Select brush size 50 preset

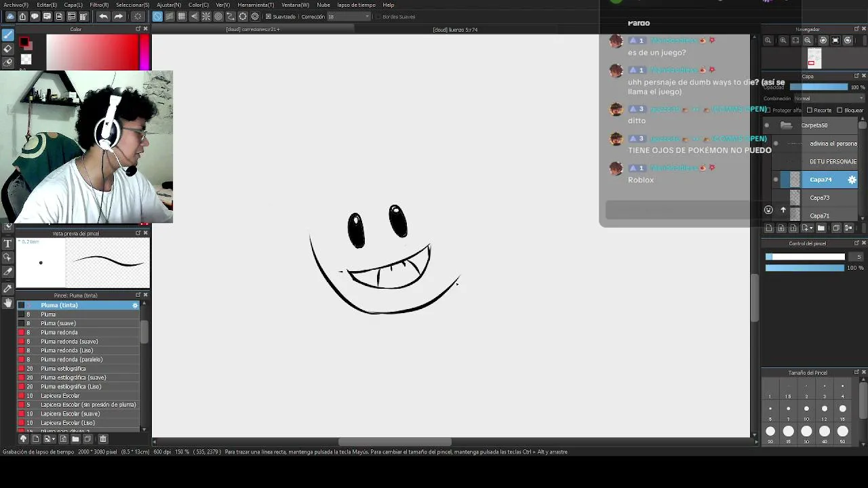843,431
